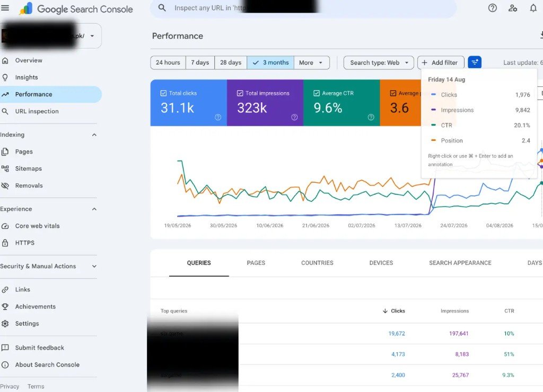The image size is (543, 392).
Task: Open the Search type: Web dropdown
Action: [379, 63]
